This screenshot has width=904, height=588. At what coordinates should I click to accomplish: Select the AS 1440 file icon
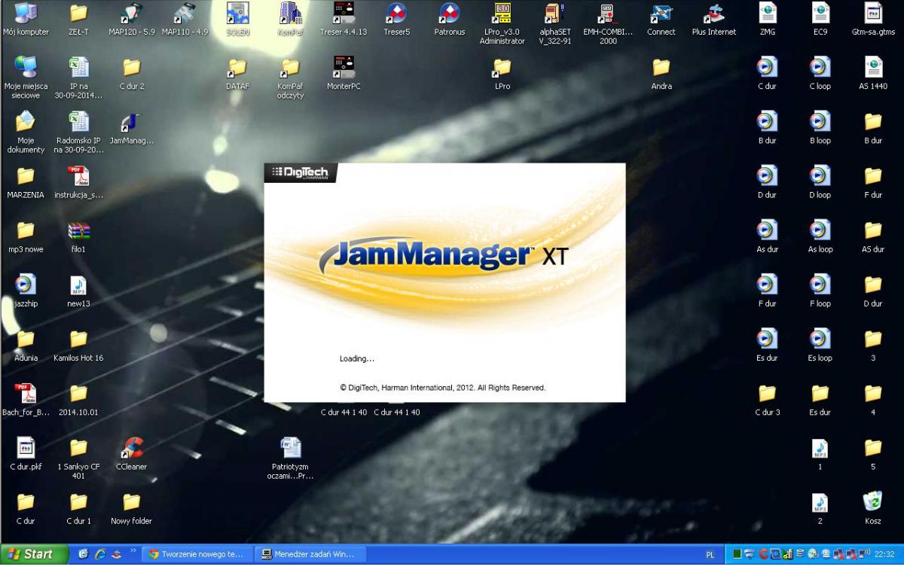pyautogui.click(x=873, y=74)
